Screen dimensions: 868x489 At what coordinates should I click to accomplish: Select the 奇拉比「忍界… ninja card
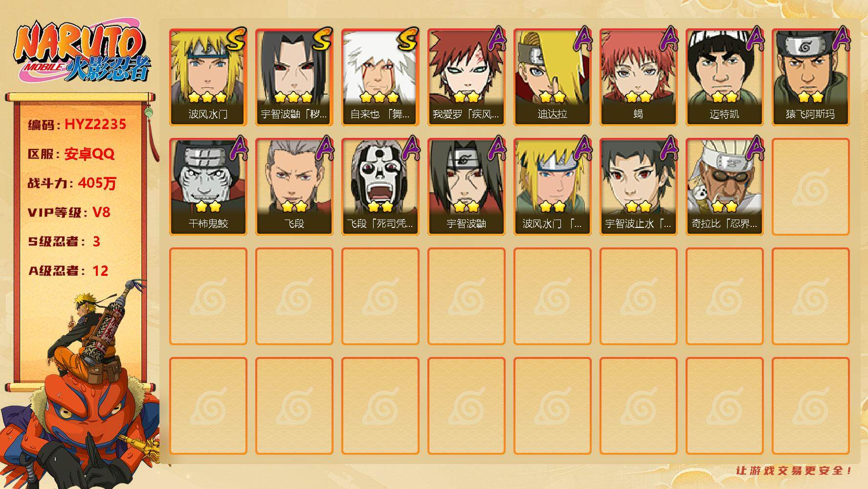(x=725, y=187)
